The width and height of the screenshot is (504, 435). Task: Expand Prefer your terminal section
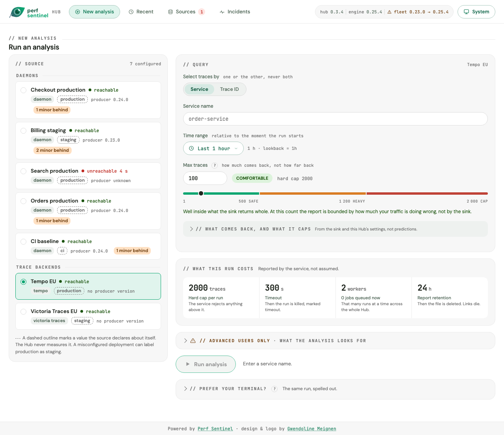[x=335, y=389]
